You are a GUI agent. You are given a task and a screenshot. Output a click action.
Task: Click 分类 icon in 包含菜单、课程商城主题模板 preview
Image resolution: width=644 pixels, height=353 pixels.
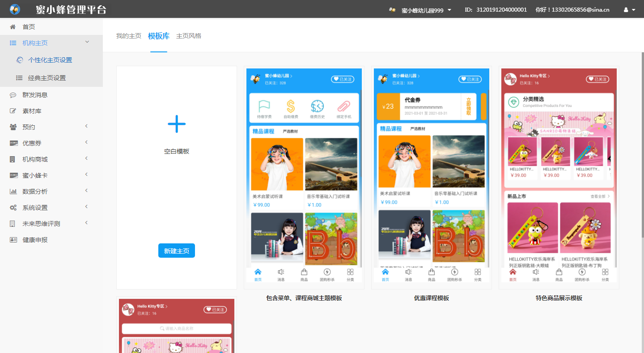pyautogui.click(x=350, y=272)
